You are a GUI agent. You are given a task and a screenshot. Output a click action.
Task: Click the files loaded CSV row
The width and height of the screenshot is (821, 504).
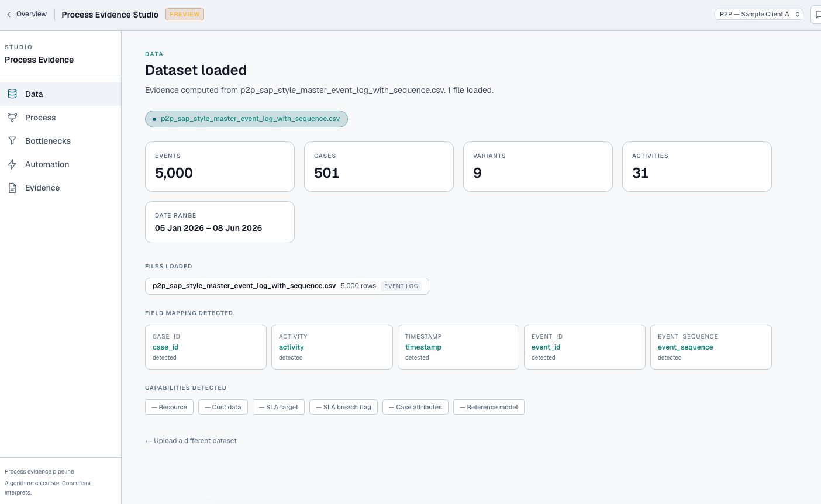(287, 286)
